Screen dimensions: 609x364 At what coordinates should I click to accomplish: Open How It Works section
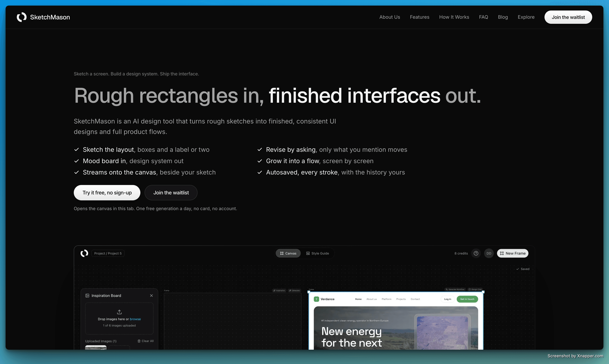[454, 17]
